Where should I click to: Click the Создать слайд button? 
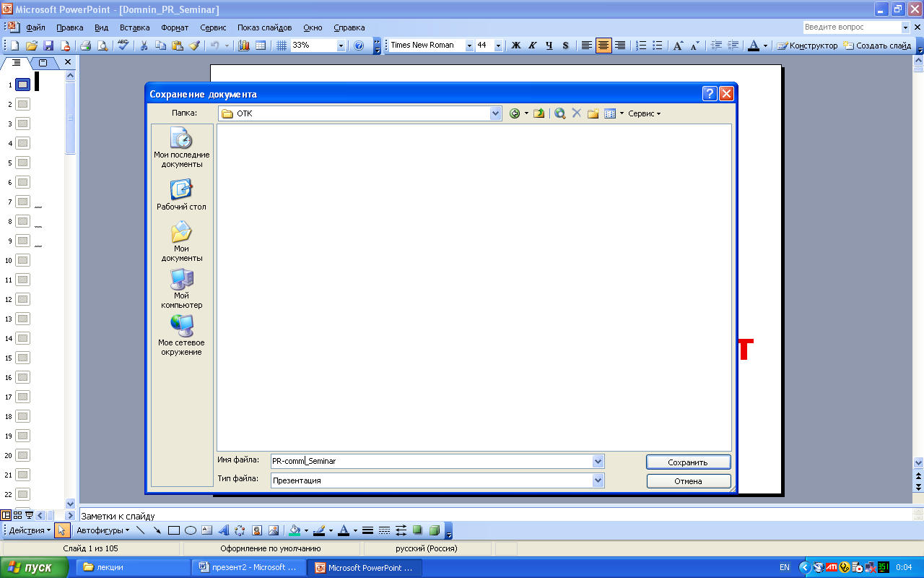click(877, 46)
